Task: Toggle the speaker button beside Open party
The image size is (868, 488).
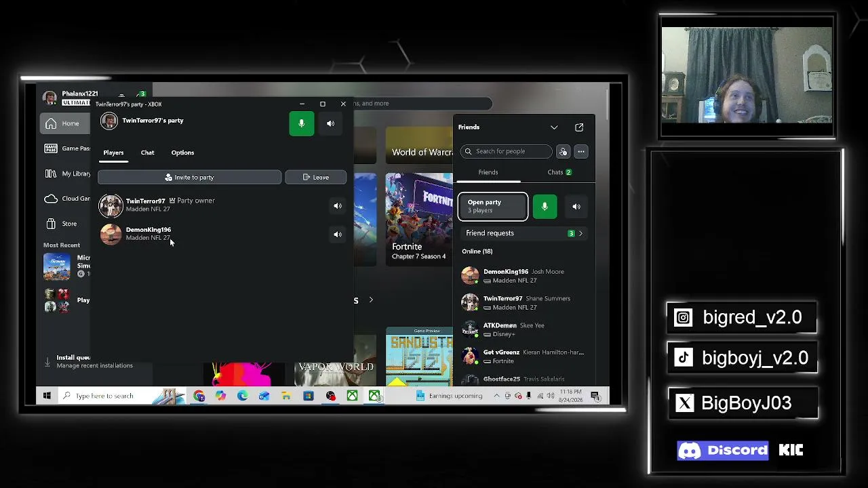Action: [x=576, y=207]
